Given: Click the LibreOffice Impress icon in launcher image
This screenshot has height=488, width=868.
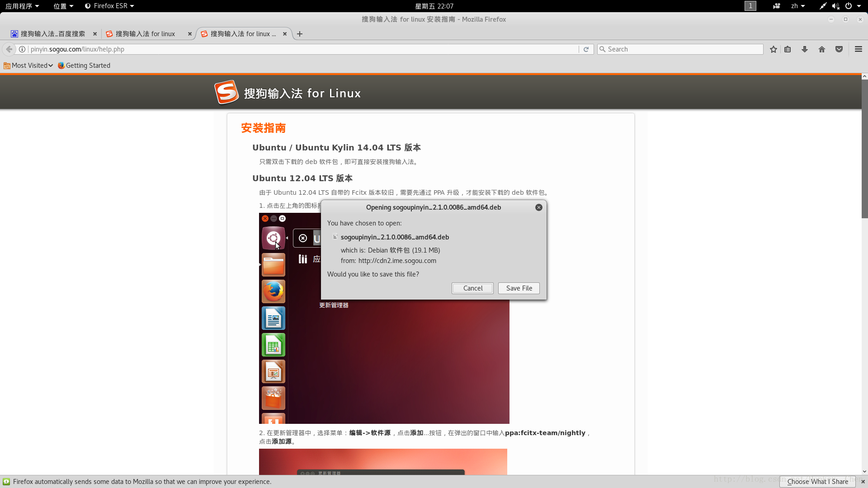Looking at the screenshot, I should (x=273, y=371).
